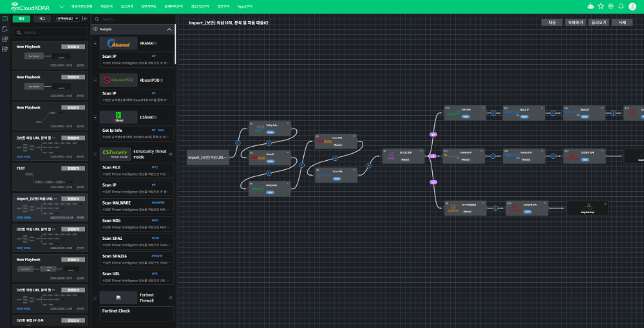Collapse the AKAMAI group with minus toggle
Viewport: 644px width, 328px height.
(96, 44)
